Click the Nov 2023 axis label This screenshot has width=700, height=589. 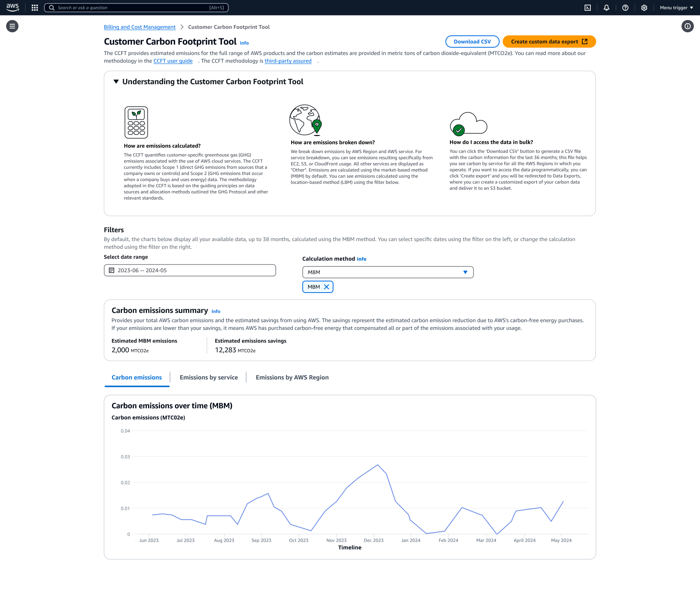click(337, 540)
